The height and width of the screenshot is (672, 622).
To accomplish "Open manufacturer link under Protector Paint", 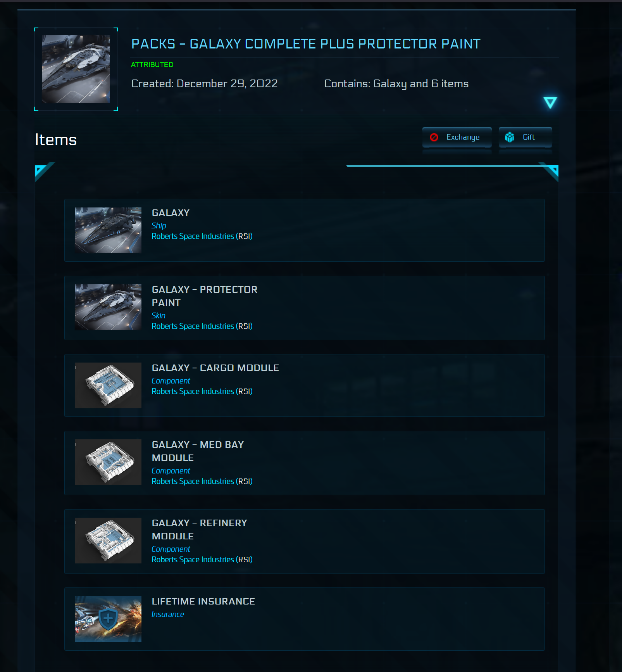I will point(202,326).
